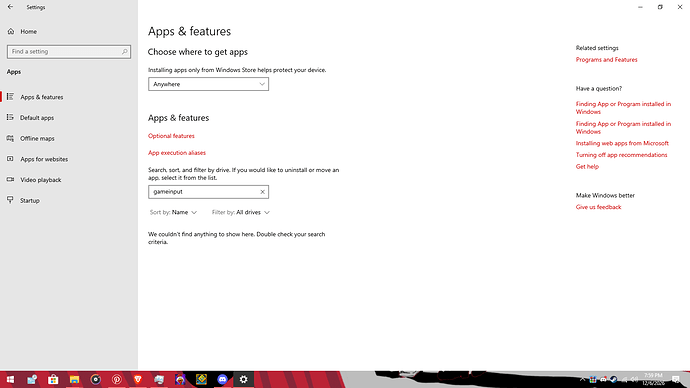The width and height of the screenshot is (690, 388).
Task: Open Video playback settings
Action: (40, 179)
